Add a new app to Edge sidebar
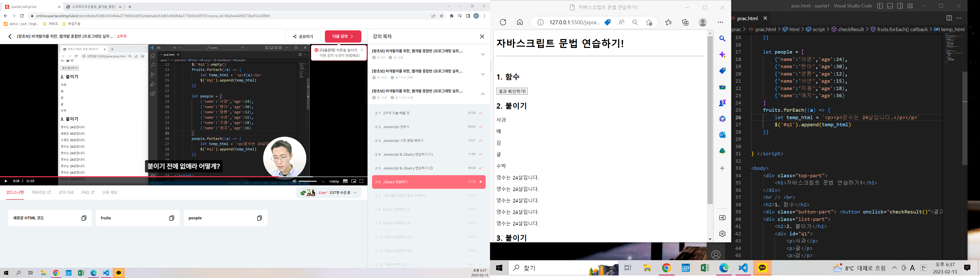980x278 pixels. tap(722, 168)
